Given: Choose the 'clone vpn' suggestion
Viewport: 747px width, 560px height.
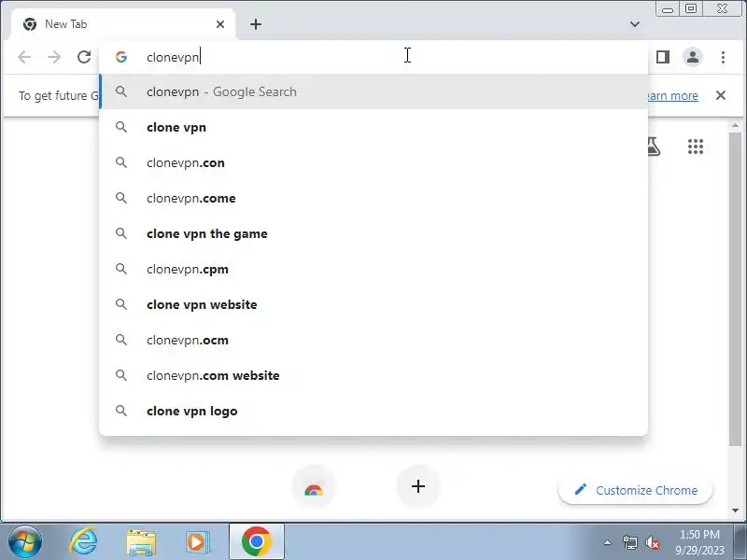Looking at the screenshot, I should point(373,127).
